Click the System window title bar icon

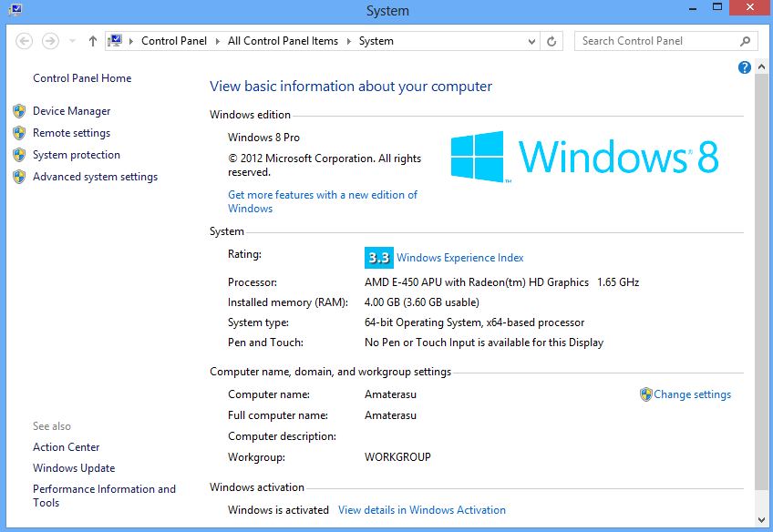tap(15, 10)
